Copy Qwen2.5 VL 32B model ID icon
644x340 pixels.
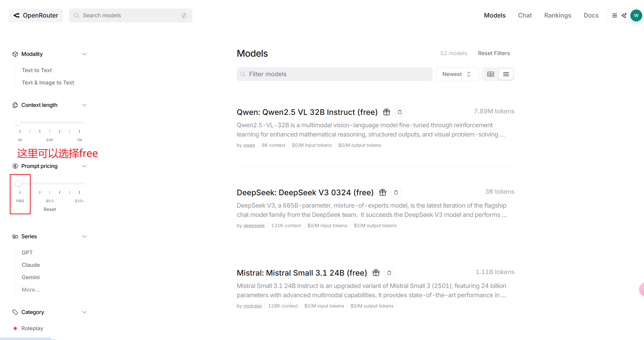[x=400, y=112]
